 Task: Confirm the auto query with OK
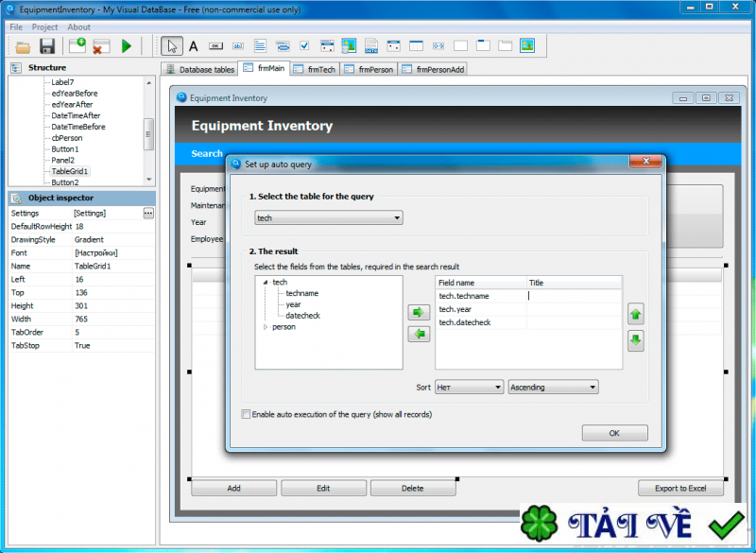pos(614,432)
